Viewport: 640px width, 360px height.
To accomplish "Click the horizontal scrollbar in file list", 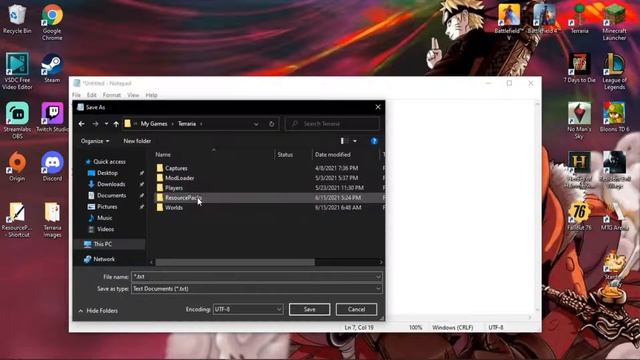I will coord(235,262).
